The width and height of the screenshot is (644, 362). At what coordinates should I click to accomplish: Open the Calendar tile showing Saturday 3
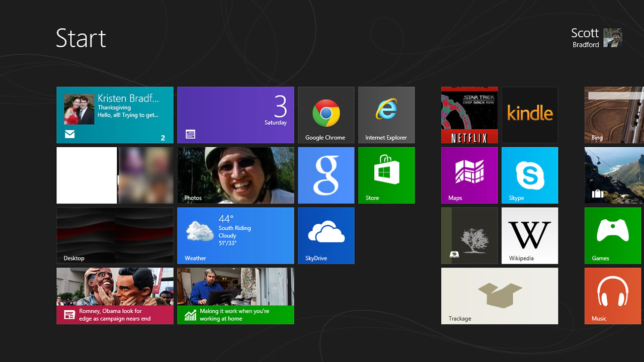click(235, 115)
